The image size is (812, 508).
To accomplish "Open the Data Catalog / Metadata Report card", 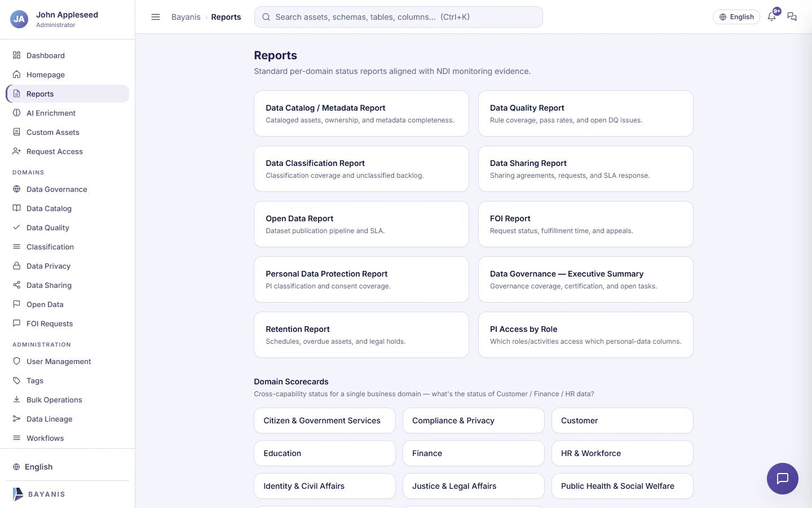I will coord(361,113).
